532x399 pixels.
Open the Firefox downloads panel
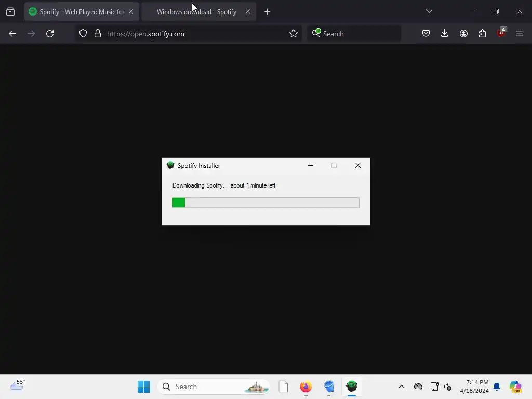445,33
